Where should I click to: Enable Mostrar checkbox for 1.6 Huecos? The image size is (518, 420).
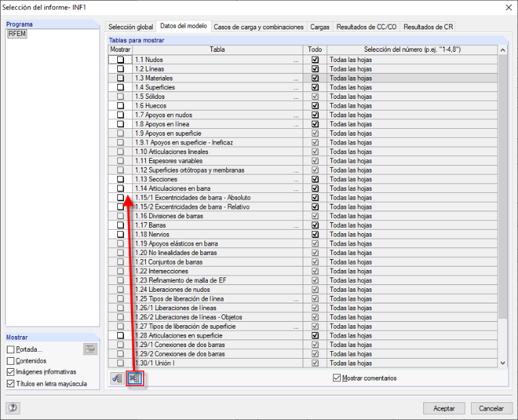click(x=121, y=106)
